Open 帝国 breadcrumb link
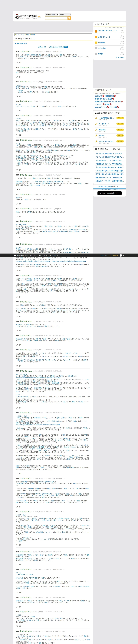Screen dimensions: 138x644 tap(28, 35)
